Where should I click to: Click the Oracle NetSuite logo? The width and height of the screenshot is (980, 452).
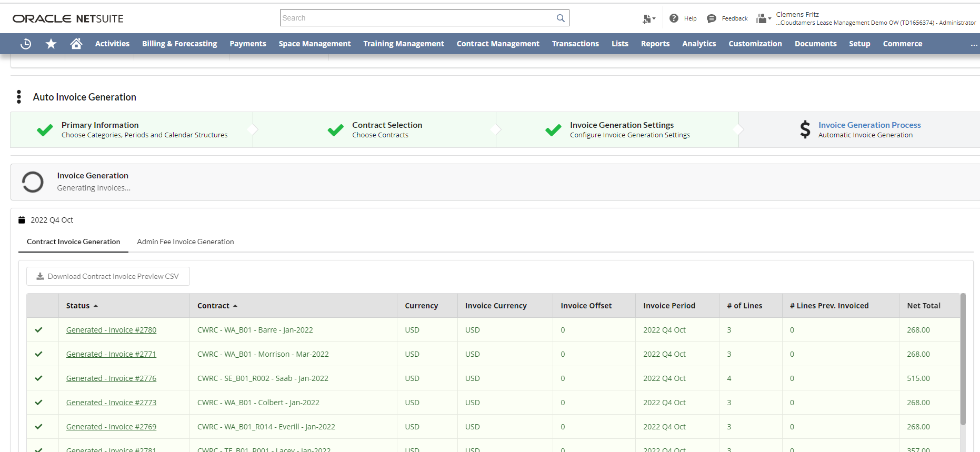(x=68, y=18)
